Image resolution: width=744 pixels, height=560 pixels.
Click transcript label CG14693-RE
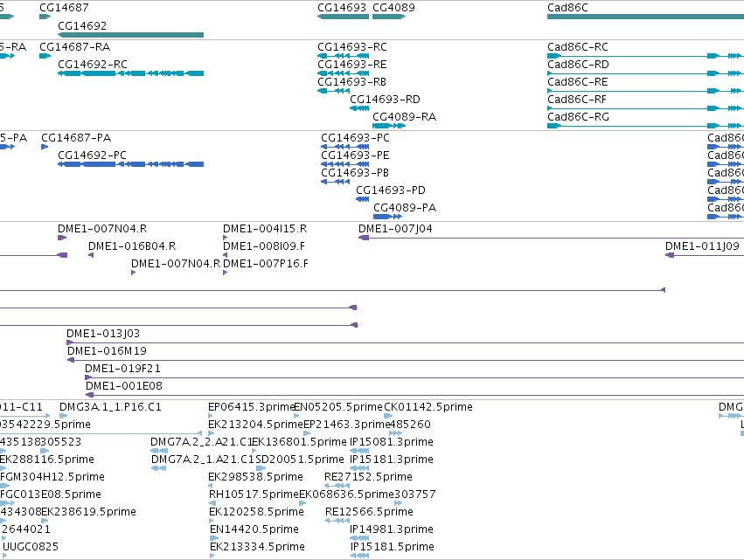point(352,65)
